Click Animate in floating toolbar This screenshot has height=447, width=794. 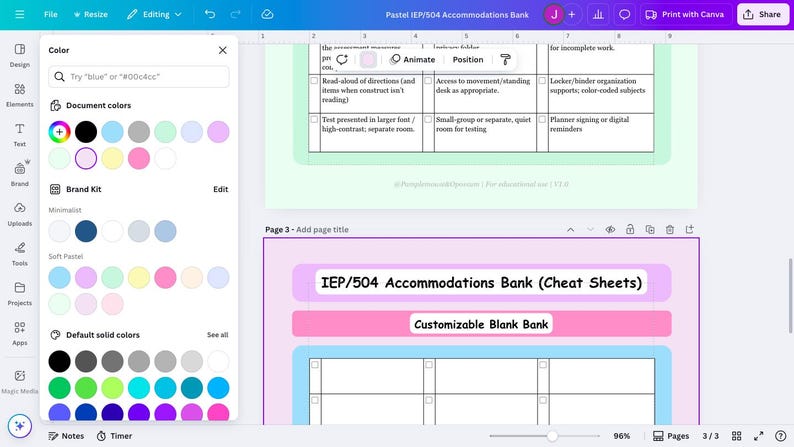click(413, 59)
